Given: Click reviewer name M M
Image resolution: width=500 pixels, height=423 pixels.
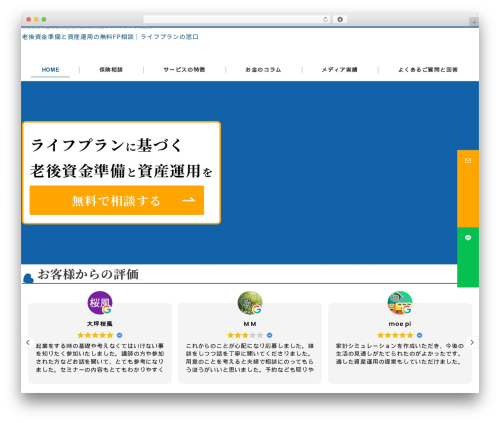Looking at the screenshot, I should click(250, 324).
